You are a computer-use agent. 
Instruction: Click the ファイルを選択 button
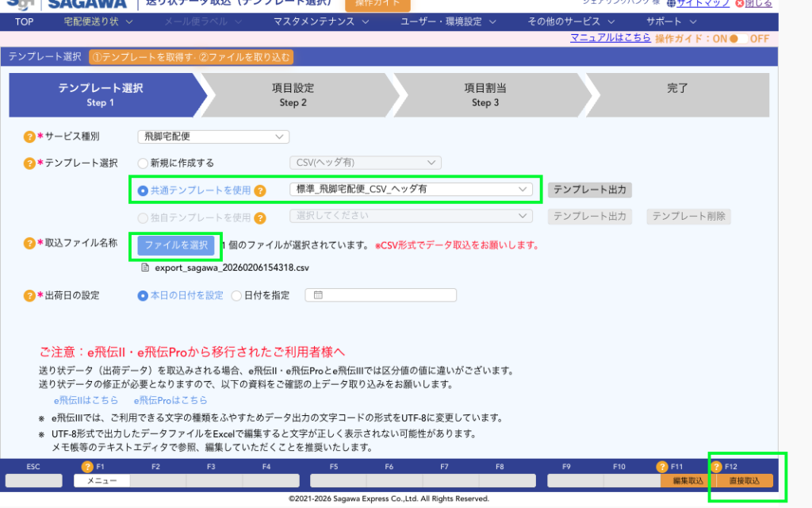pos(176,244)
